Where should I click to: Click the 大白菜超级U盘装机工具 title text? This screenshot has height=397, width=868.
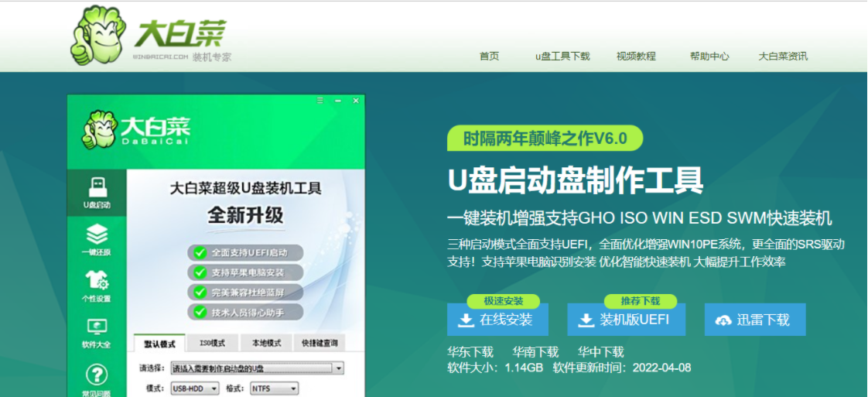pyautogui.click(x=245, y=188)
